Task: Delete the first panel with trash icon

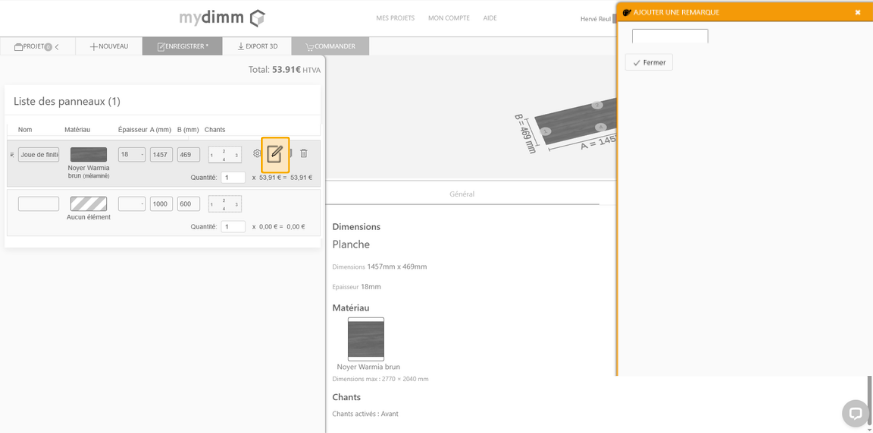Action: pos(304,154)
